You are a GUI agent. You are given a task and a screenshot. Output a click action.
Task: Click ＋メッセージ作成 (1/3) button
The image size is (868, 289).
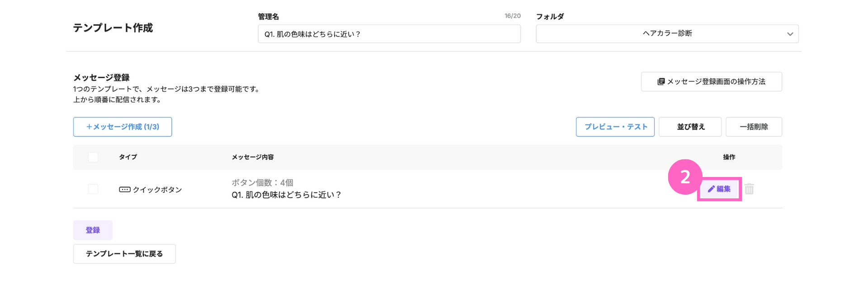click(123, 127)
